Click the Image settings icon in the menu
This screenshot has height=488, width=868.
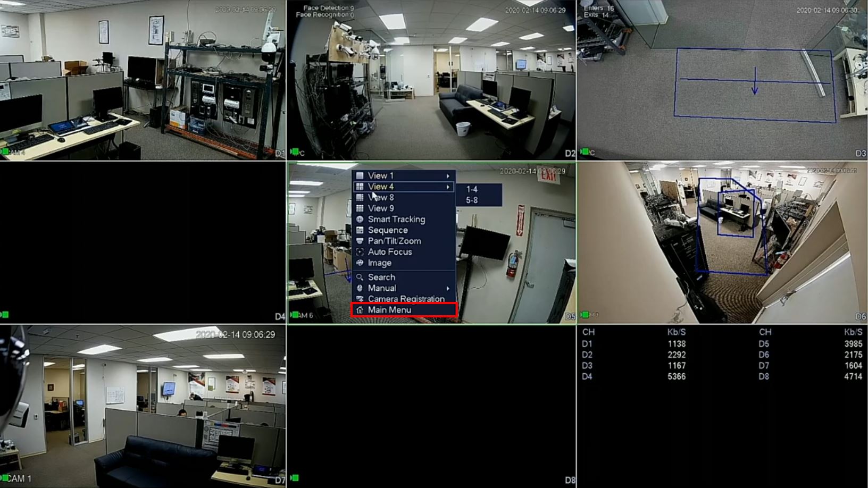(360, 263)
